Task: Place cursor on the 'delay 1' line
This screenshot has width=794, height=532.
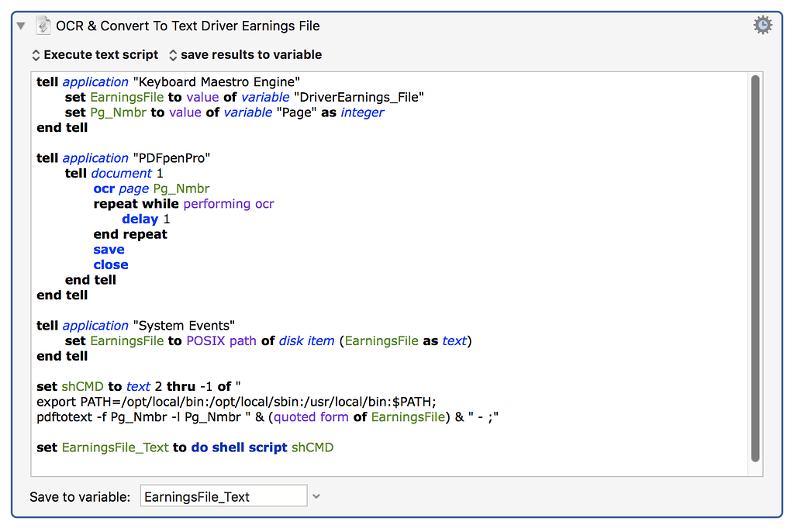Action: point(146,219)
